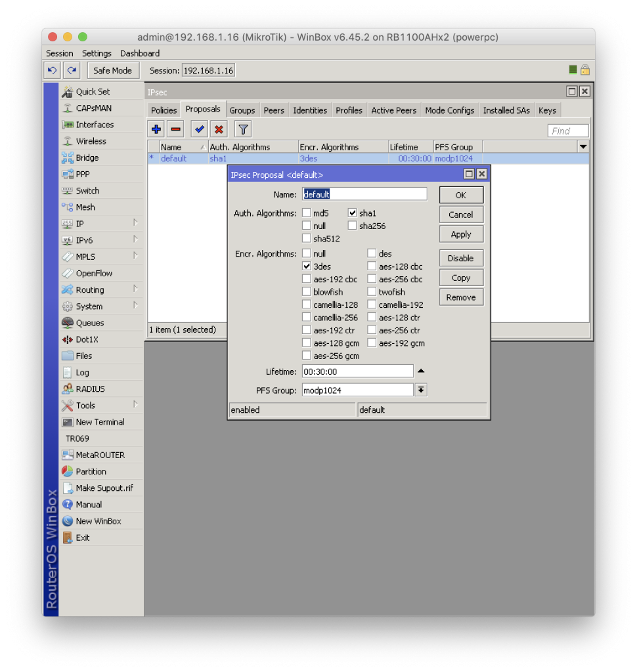The image size is (637, 672).
Task: Click the blue checkmark enable icon
Action: click(200, 129)
